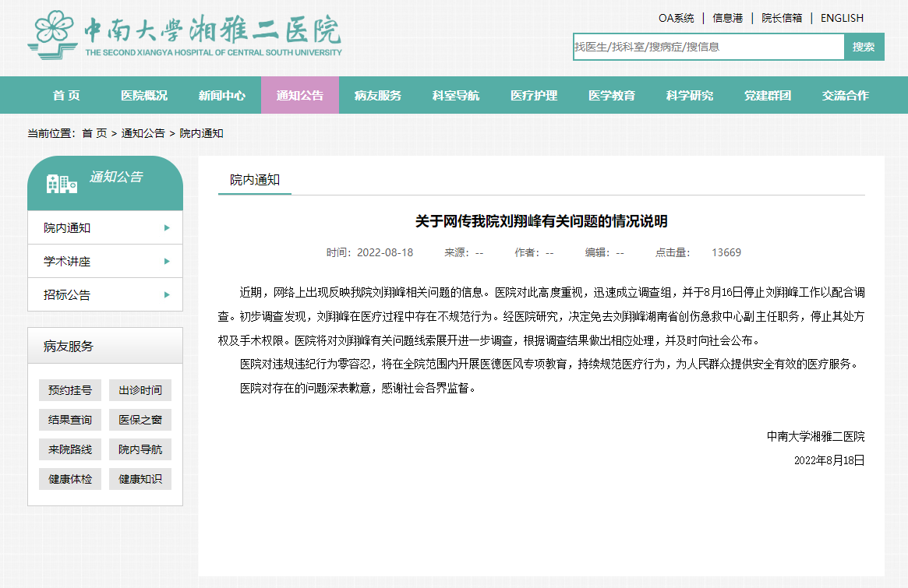Click the 出诊时间 button
This screenshot has height=588, width=908.
(x=140, y=390)
